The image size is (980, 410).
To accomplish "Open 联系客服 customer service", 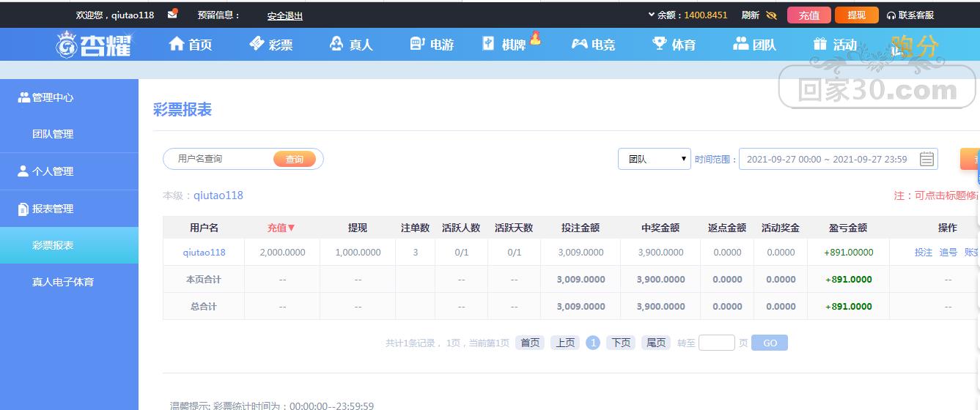I will click(916, 15).
